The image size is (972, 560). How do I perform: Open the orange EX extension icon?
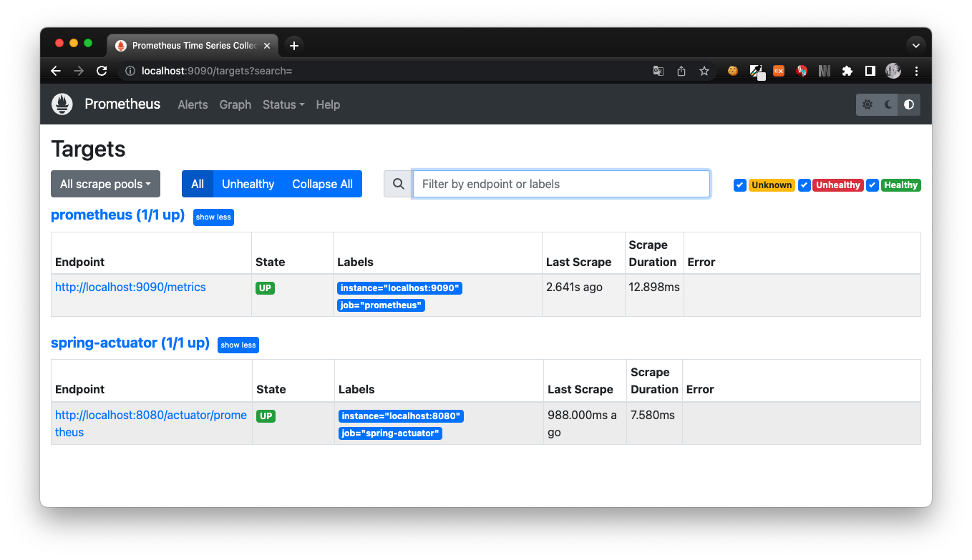coord(779,71)
